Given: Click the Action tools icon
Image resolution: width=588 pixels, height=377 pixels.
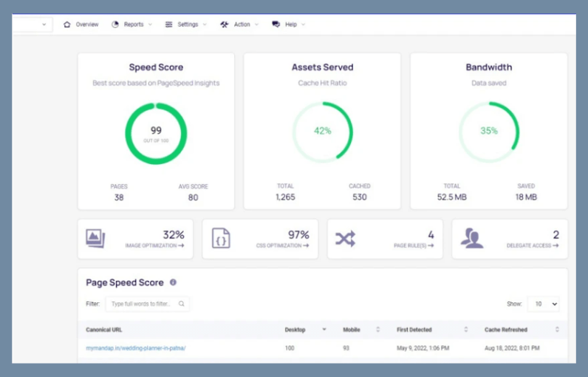Looking at the screenshot, I should point(225,24).
